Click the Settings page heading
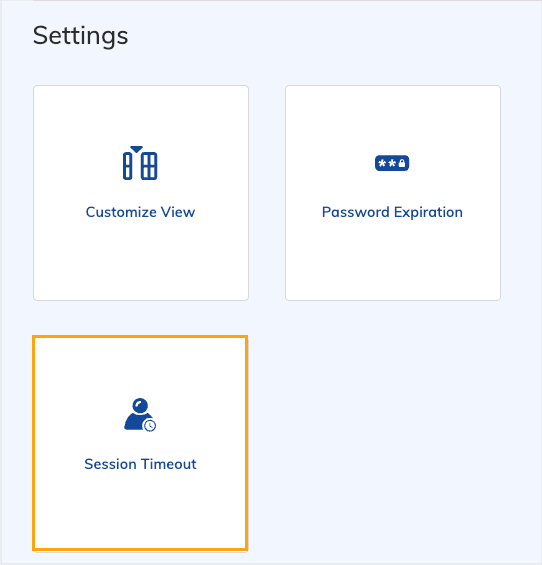 (80, 36)
